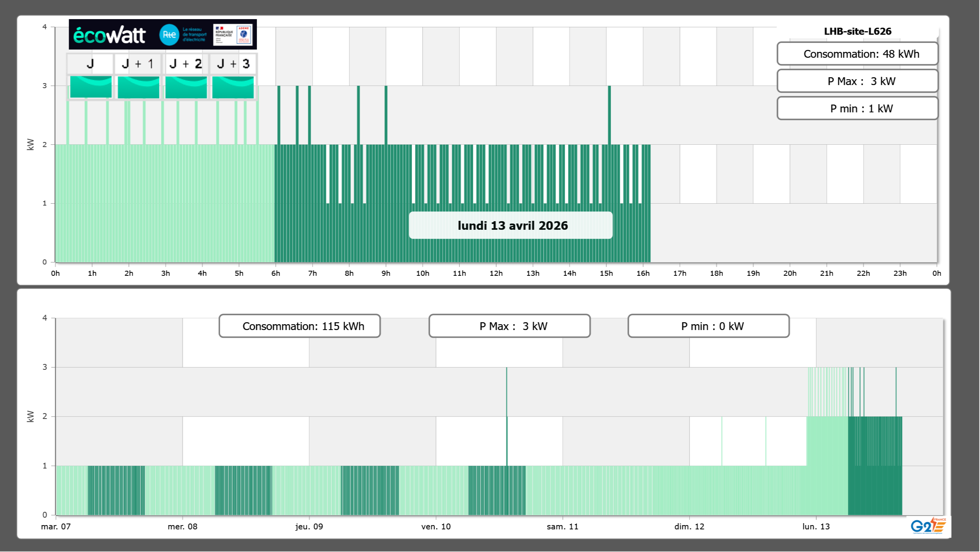Click the Consommation: 115 kWh box
Viewport: 980px width, 552px height.
tap(299, 326)
